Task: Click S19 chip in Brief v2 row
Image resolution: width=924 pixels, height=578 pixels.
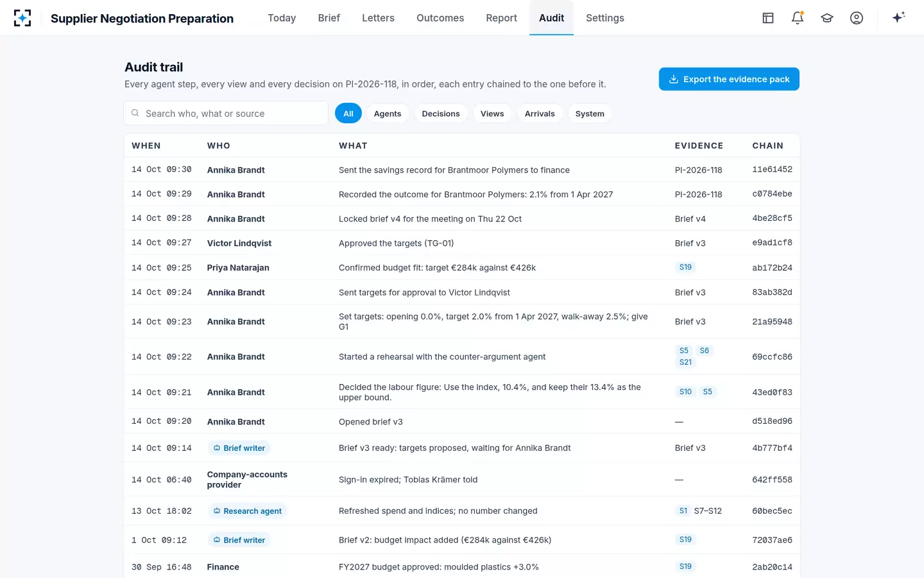Action: coord(685,539)
